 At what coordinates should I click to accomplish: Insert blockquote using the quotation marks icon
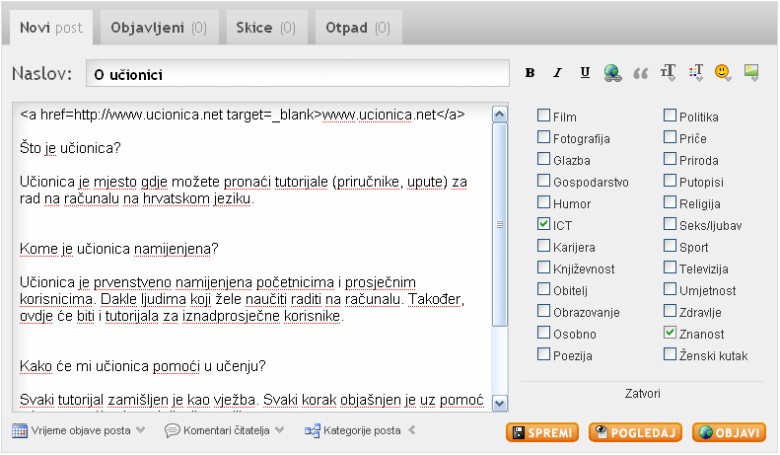(x=640, y=74)
